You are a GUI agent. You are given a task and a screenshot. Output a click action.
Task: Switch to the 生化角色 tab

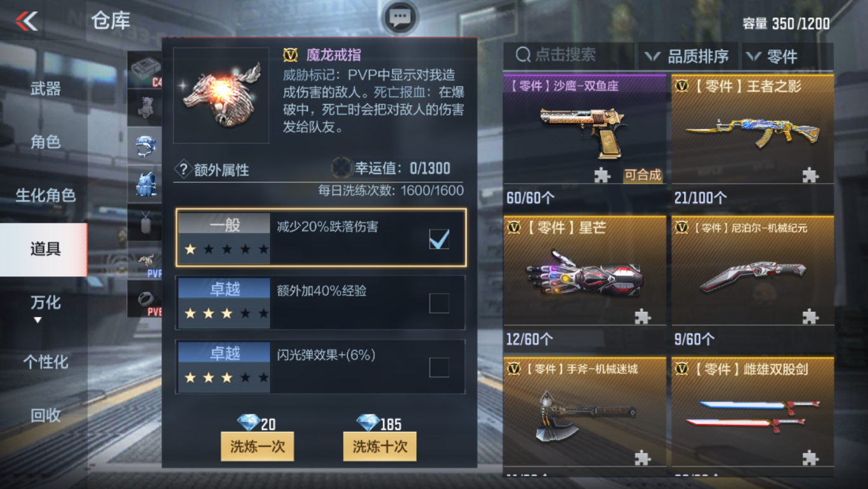click(44, 196)
